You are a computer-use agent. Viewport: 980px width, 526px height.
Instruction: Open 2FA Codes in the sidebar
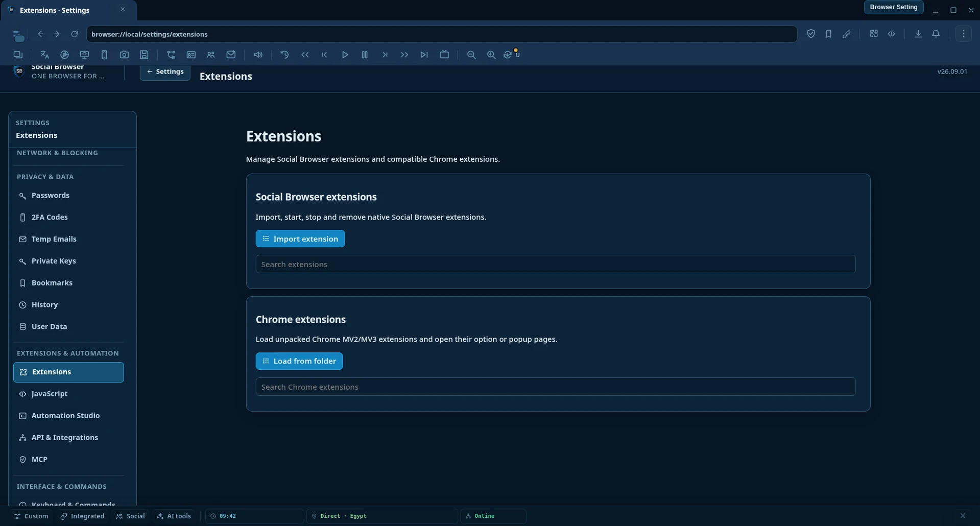68,217
